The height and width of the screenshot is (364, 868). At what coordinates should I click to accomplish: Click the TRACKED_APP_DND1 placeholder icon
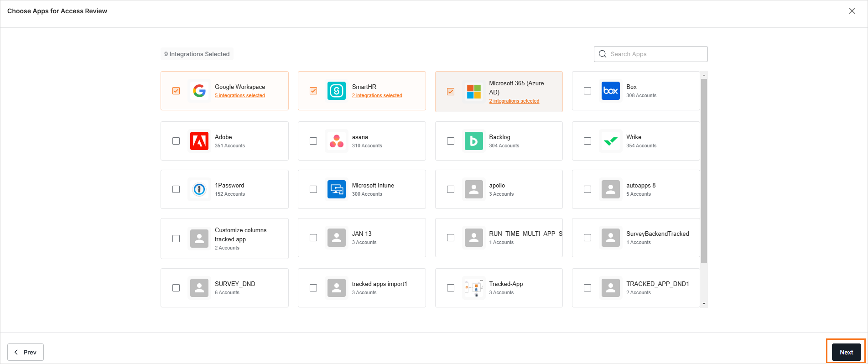pos(611,288)
